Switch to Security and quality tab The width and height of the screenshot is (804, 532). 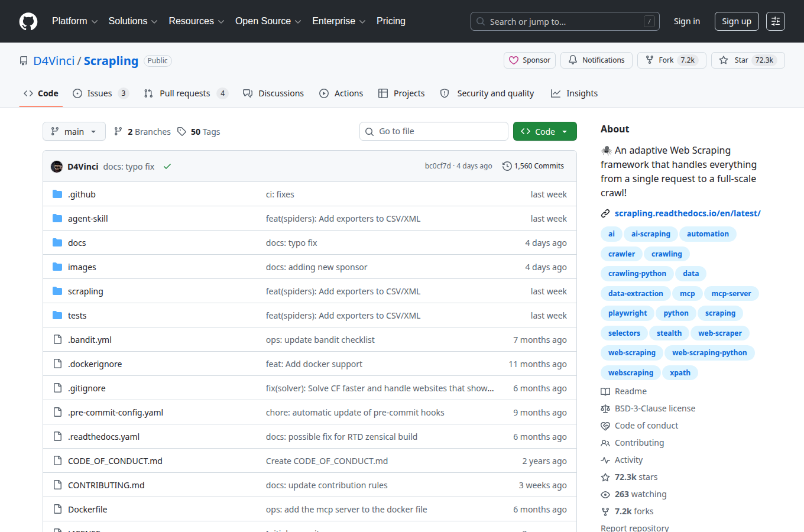(487, 93)
